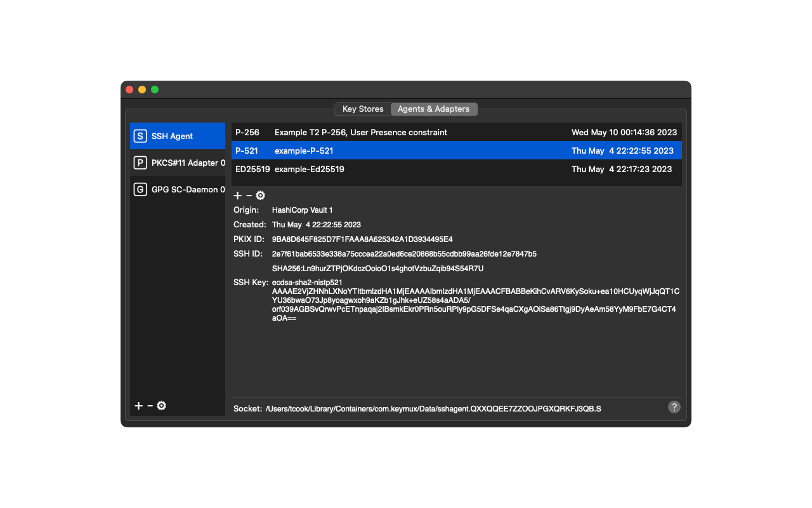This screenshot has height=508, width=812.
Task: Add a new agent with the sidebar plus
Action: tap(138, 405)
